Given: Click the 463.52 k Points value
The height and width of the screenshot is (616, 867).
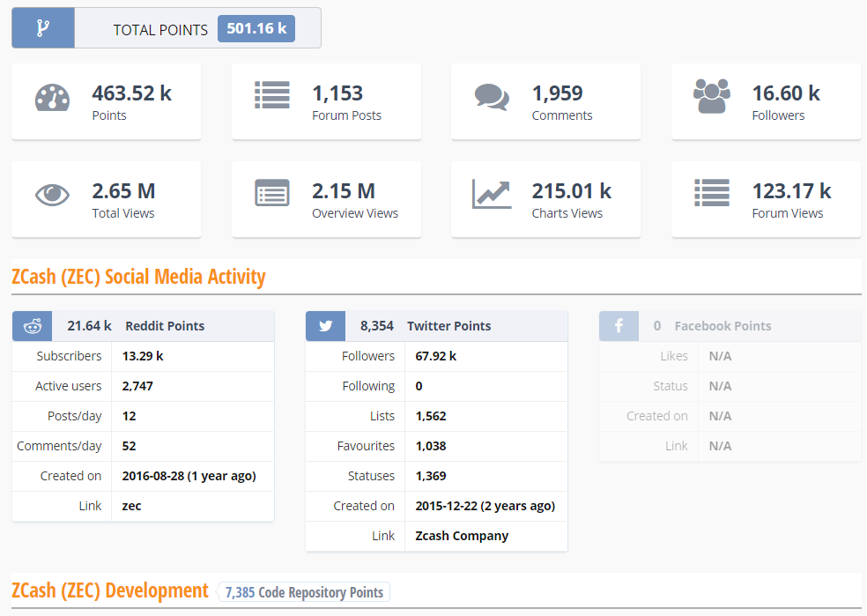Looking at the screenshot, I should [x=131, y=93].
